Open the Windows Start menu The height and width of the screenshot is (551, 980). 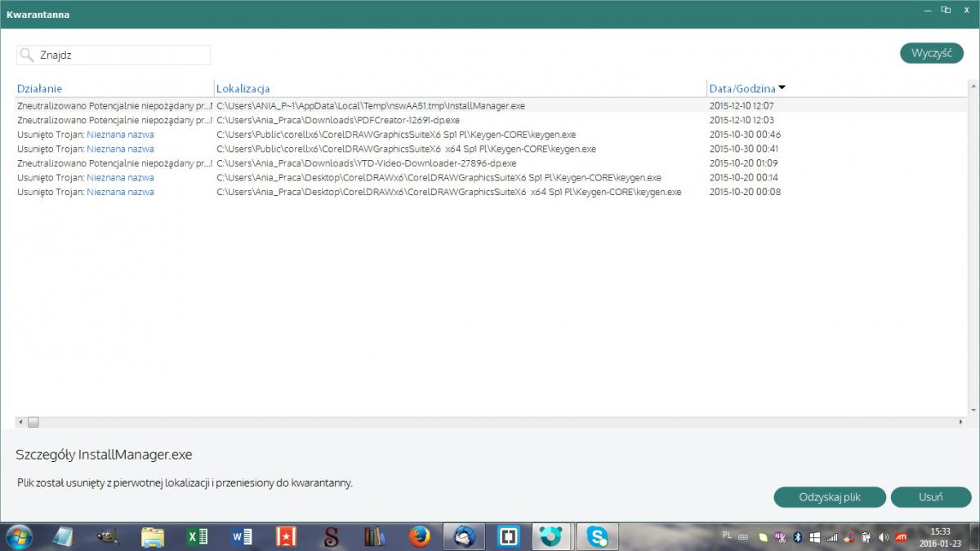point(18,536)
